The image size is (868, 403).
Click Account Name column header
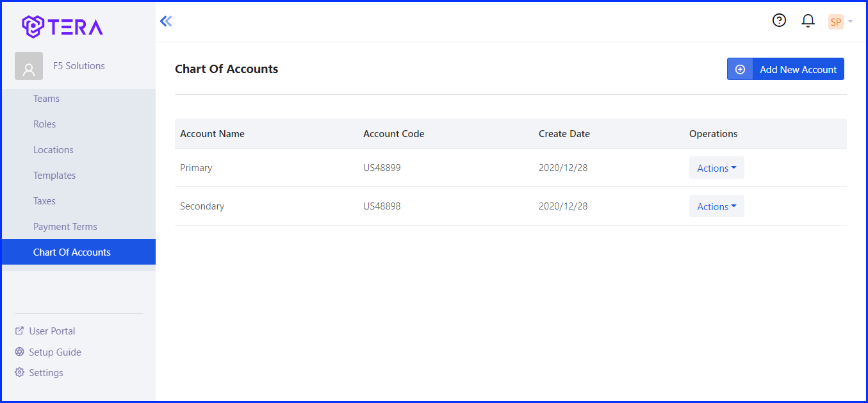coord(212,134)
